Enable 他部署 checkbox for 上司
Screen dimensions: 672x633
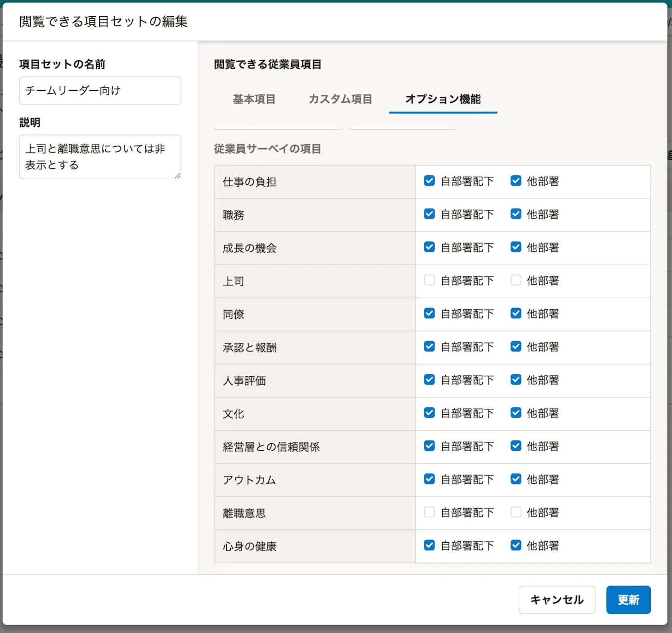coord(516,280)
